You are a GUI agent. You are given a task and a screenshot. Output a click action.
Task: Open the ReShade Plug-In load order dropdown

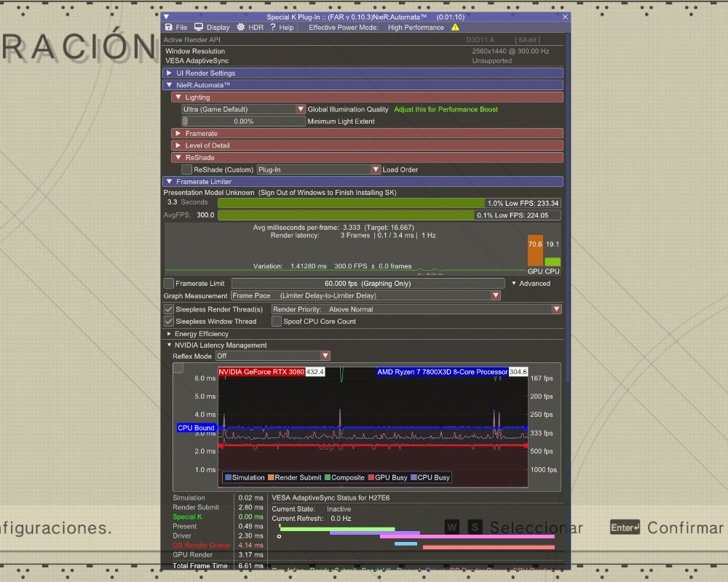(x=319, y=170)
